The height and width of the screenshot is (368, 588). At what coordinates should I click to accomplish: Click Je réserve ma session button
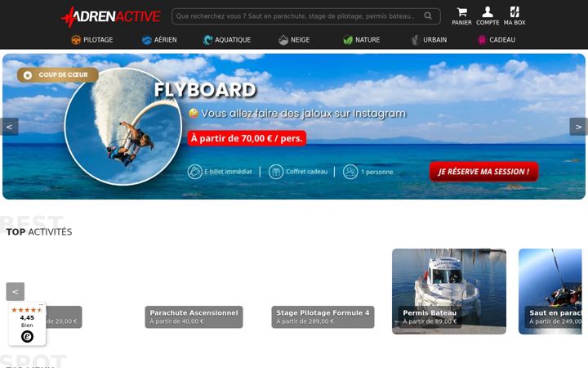[483, 172]
